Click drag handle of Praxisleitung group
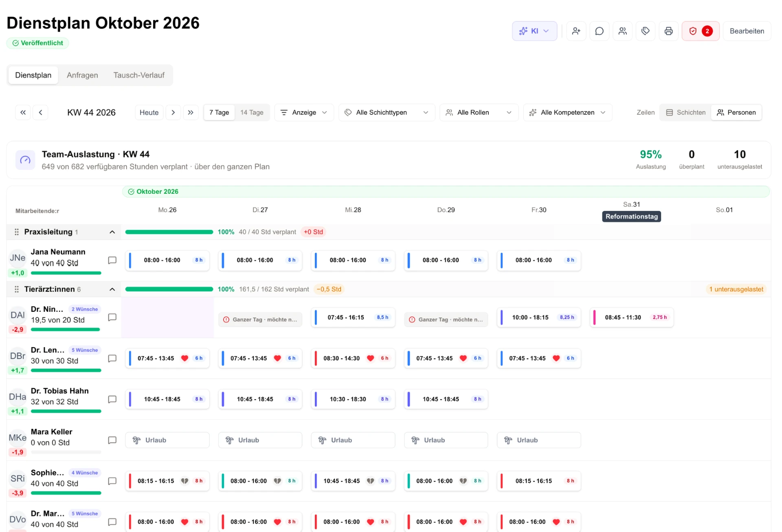The width and height of the screenshot is (782, 532). click(x=17, y=232)
